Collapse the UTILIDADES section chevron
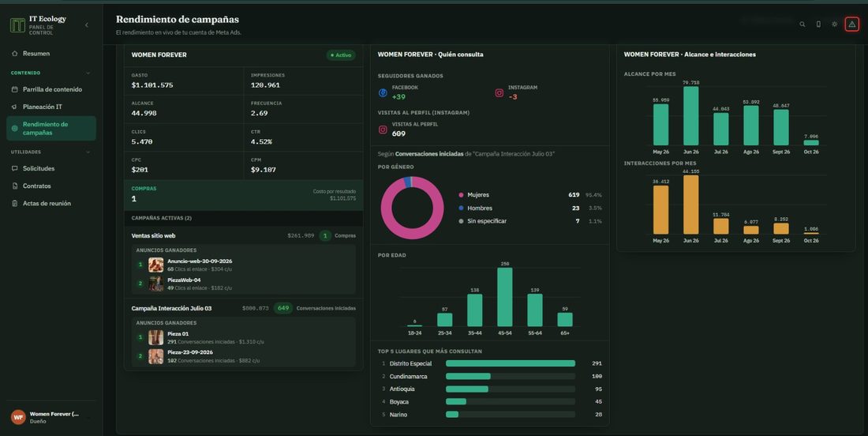 88,152
